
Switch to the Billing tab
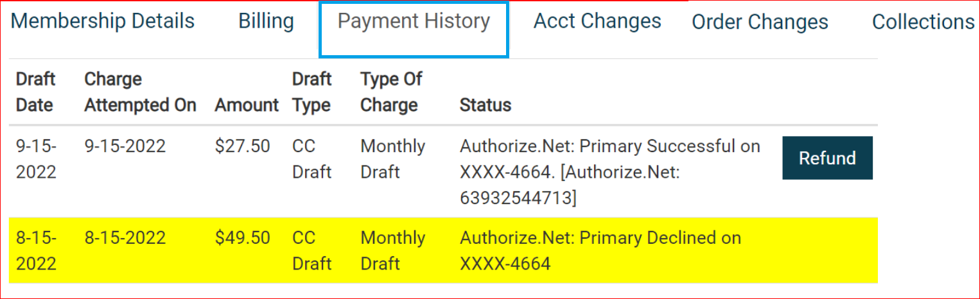(266, 21)
